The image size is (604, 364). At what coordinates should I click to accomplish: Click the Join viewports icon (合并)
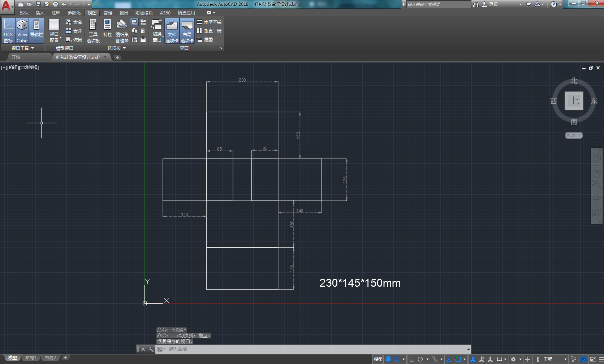tap(74, 31)
